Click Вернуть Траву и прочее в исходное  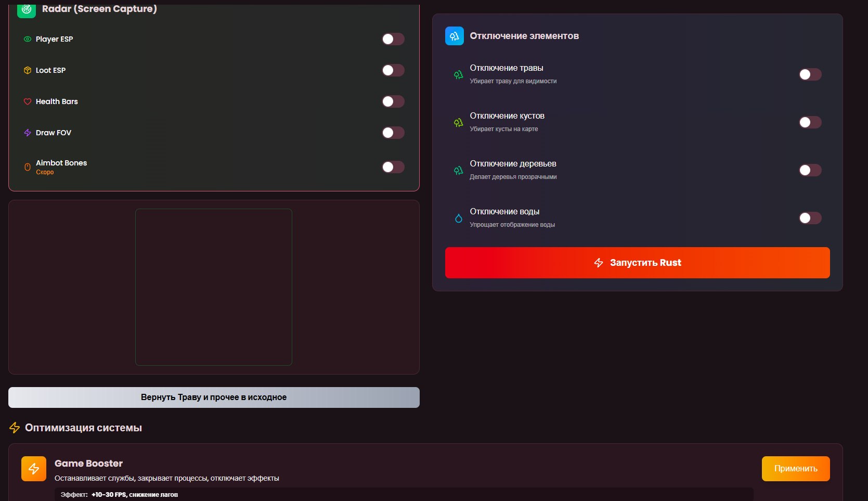(x=214, y=397)
